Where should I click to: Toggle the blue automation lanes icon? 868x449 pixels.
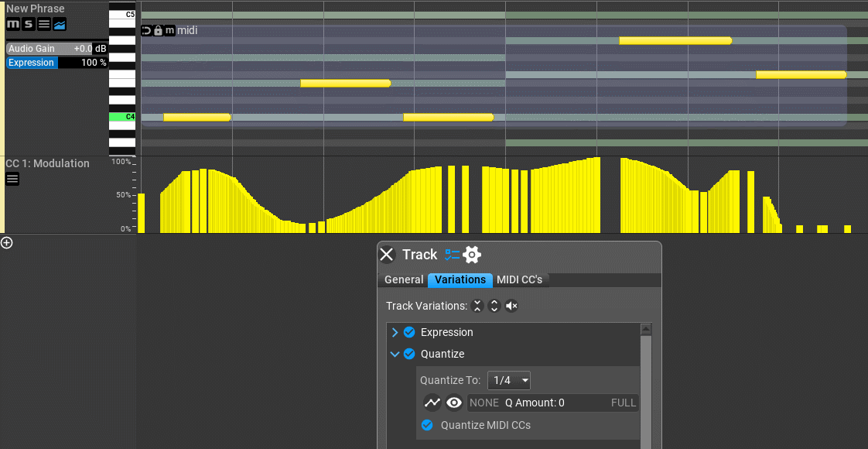click(x=60, y=24)
